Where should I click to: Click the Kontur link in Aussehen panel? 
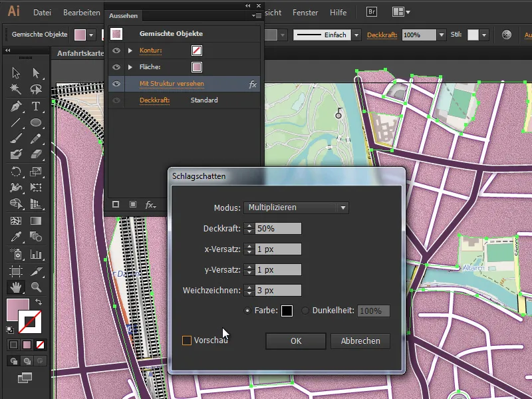151,51
